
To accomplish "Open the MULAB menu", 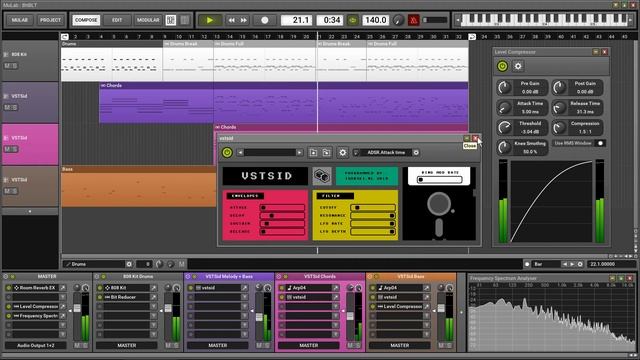I will pos(20,20).
